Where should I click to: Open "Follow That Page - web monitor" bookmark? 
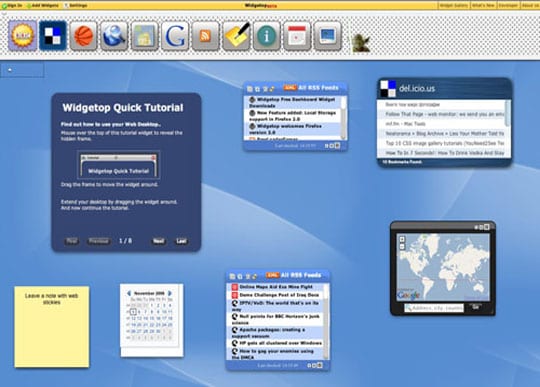pyautogui.click(x=442, y=114)
